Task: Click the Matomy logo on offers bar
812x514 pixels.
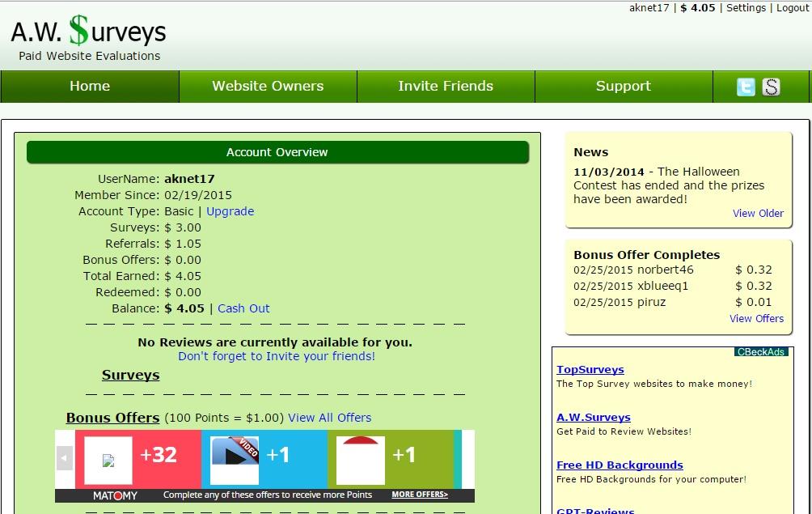Action: [x=115, y=495]
